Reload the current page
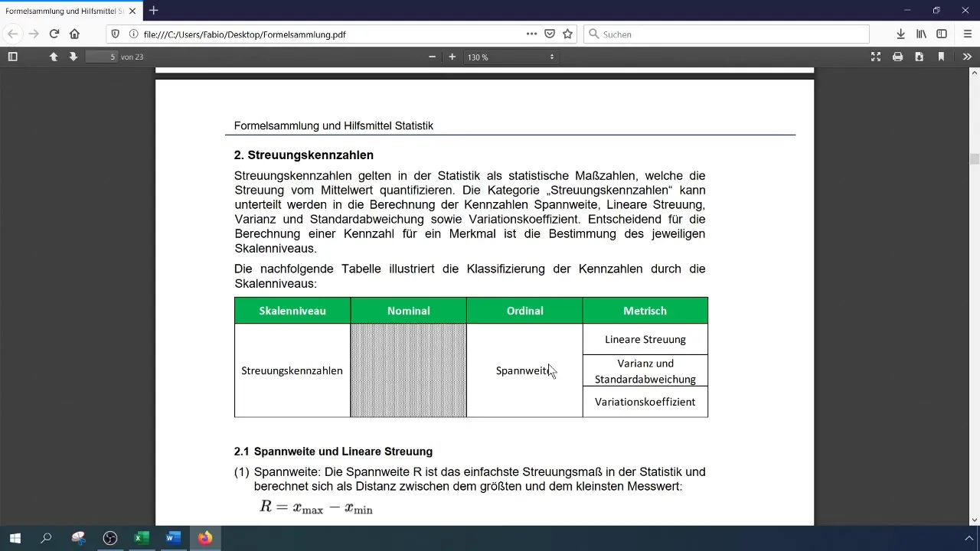The height and width of the screenshot is (551, 980). [x=54, y=34]
